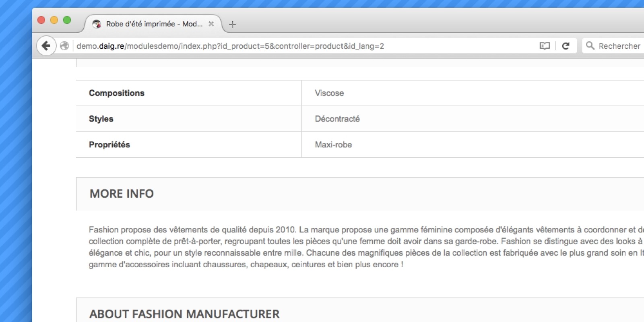Click the tab favicon for Robe d'été
Screen dimensions: 644x322
(97, 24)
